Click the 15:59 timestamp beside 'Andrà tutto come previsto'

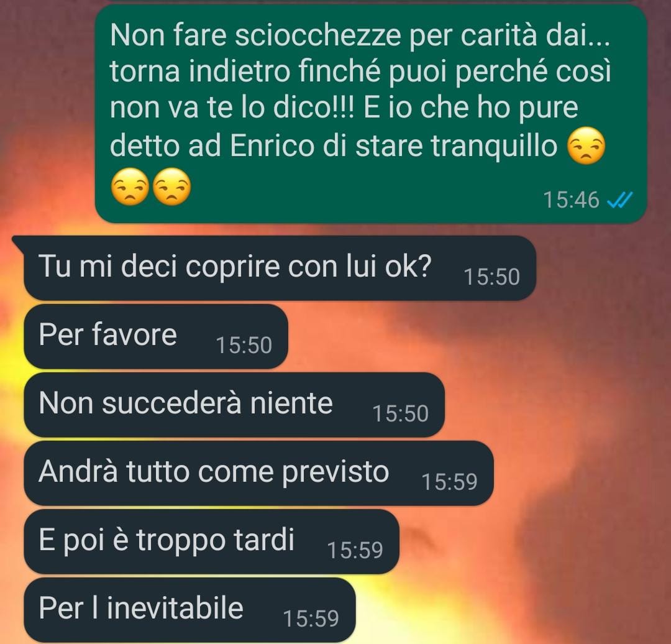coord(449,482)
